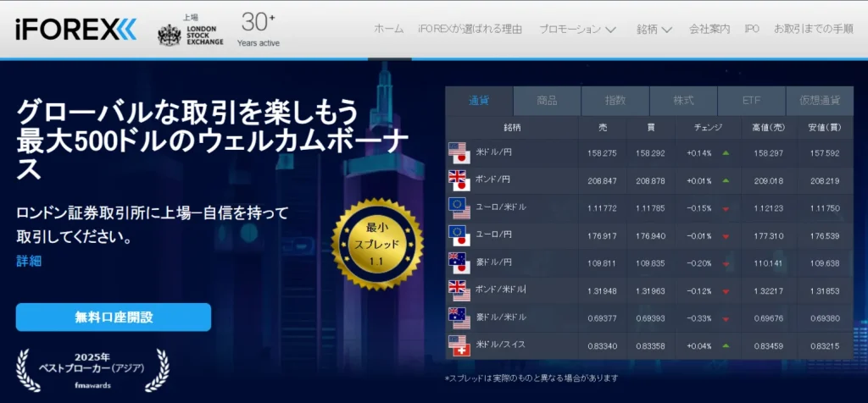Click the 買 column header
Viewport: 868px width, 403px height.
point(650,128)
